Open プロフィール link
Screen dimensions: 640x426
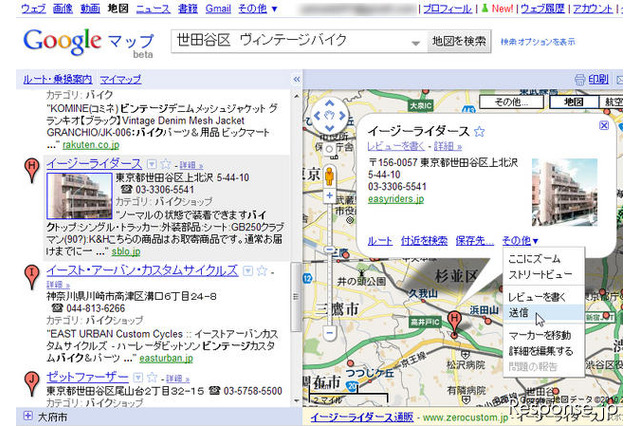click(447, 9)
